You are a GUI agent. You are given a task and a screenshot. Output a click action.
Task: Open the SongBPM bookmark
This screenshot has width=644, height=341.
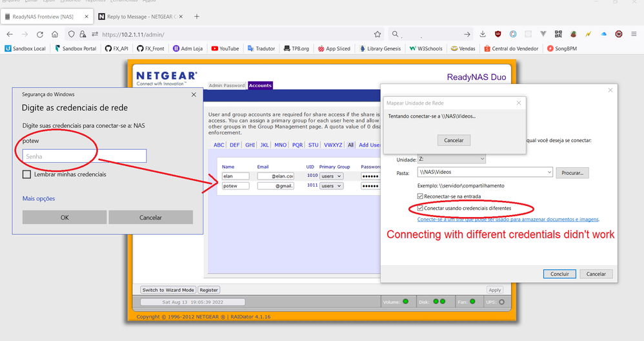[562, 48]
